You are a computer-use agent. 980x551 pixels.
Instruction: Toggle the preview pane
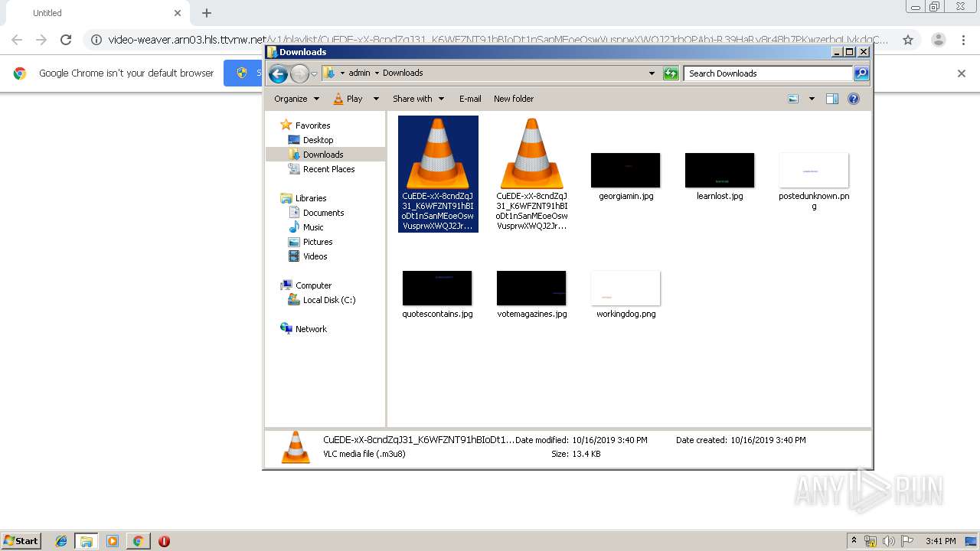(x=832, y=99)
